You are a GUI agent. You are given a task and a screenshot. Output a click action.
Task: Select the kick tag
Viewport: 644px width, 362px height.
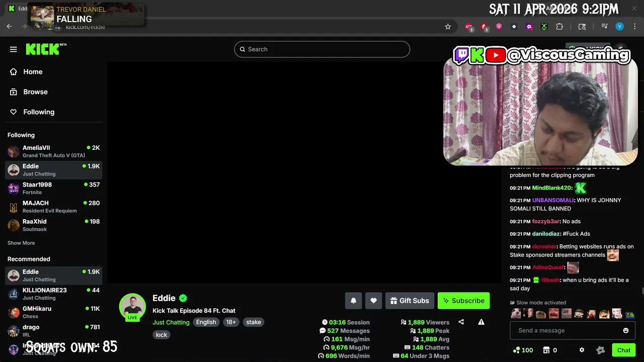pos(162,335)
